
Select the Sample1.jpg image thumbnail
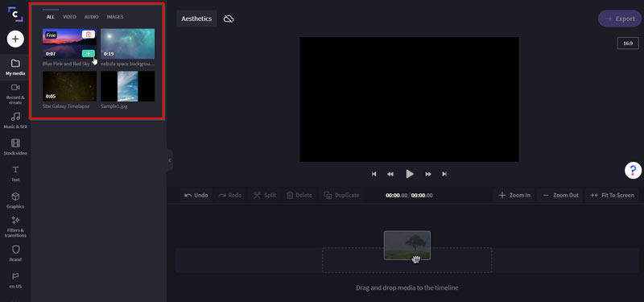[x=128, y=86]
